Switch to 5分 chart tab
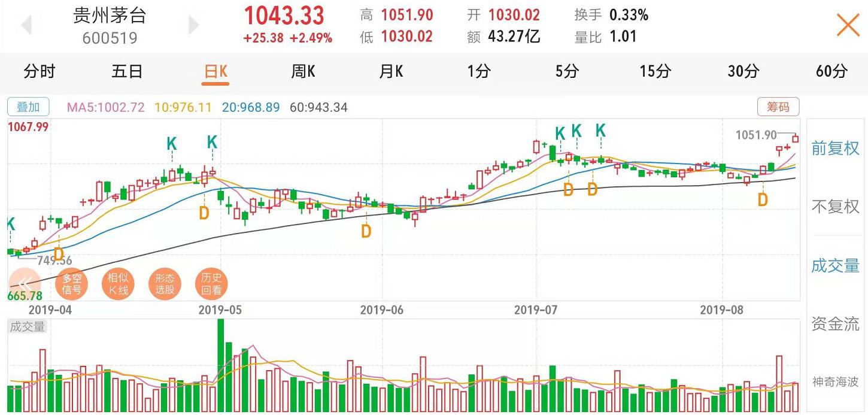The height and width of the screenshot is (415, 868). tap(567, 72)
